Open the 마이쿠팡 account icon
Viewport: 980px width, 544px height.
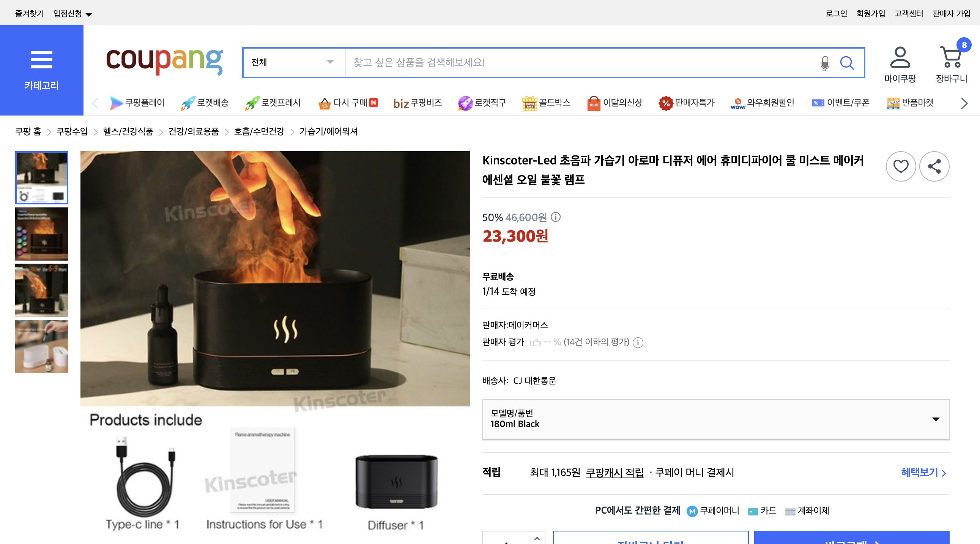[901, 59]
